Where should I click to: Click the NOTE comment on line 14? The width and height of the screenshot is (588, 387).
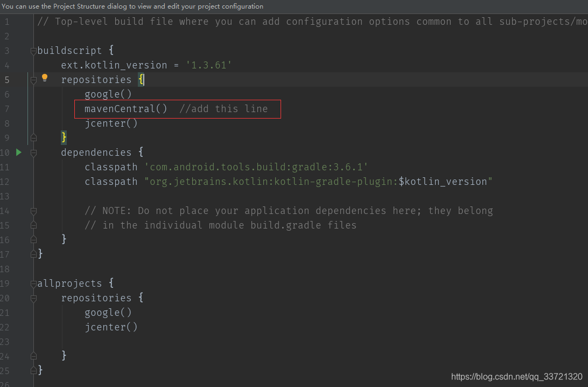[289, 211]
